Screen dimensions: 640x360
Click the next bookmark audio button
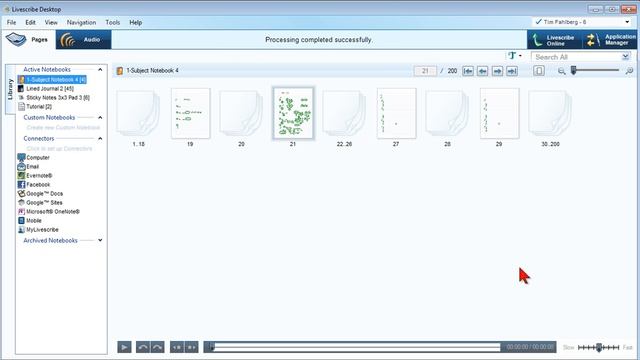tap(191, 347)
